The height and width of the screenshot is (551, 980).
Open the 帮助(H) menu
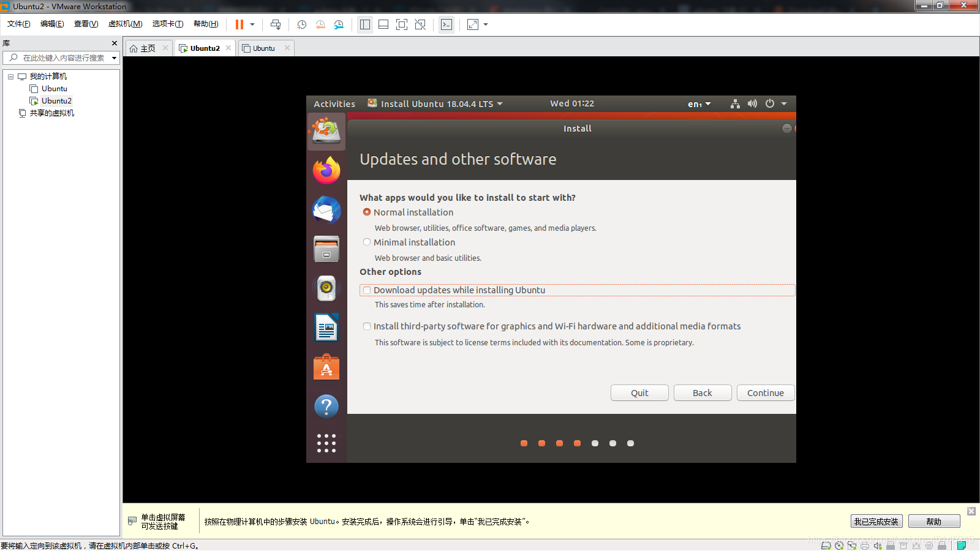pos(206,24)
